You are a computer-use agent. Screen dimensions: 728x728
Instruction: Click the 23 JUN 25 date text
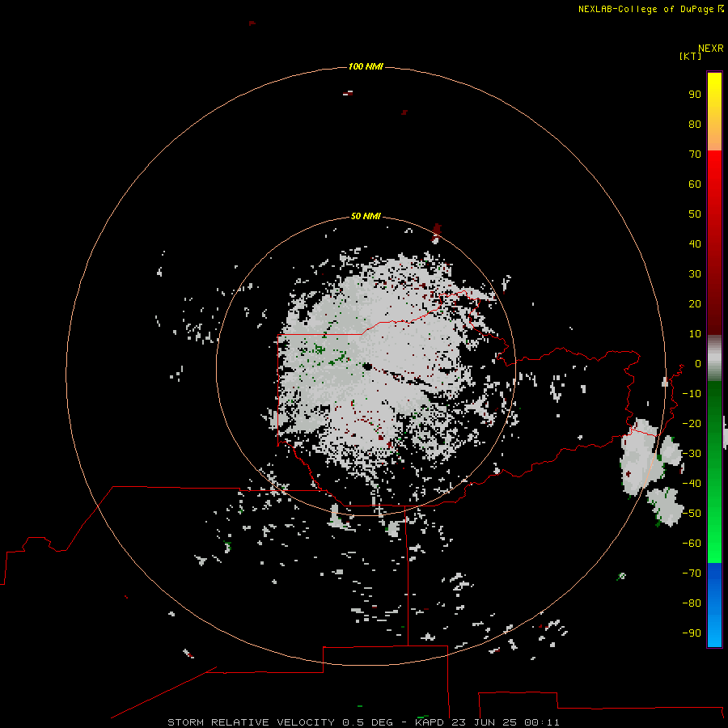coord(485,722)
